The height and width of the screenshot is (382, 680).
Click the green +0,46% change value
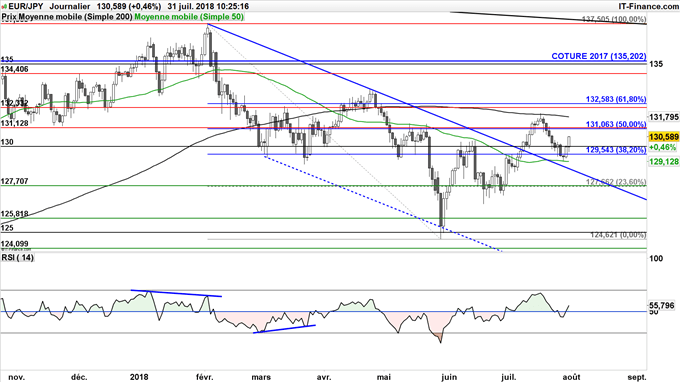point(664,147)
